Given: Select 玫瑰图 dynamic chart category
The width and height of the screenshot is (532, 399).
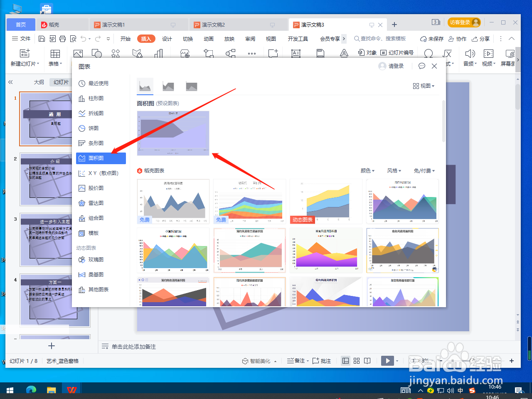Looking at the screenshot, I should coord(101,259).
